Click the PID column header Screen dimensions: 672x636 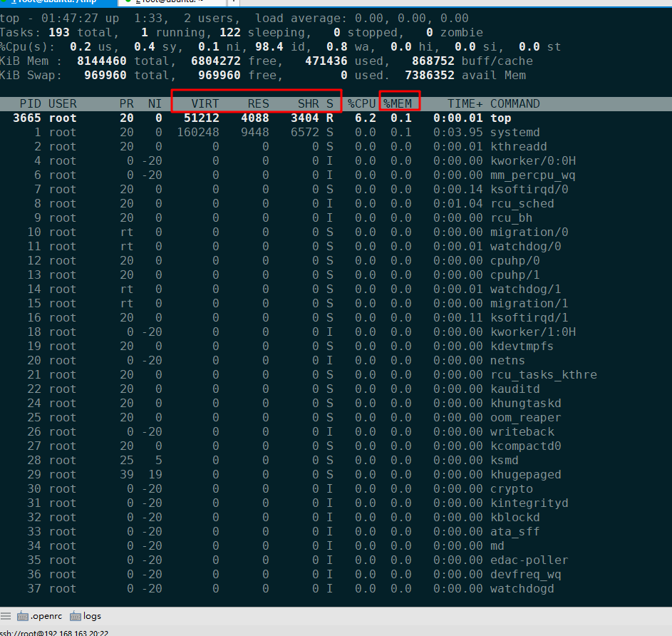pyautogui.click(x=30, y=104)
